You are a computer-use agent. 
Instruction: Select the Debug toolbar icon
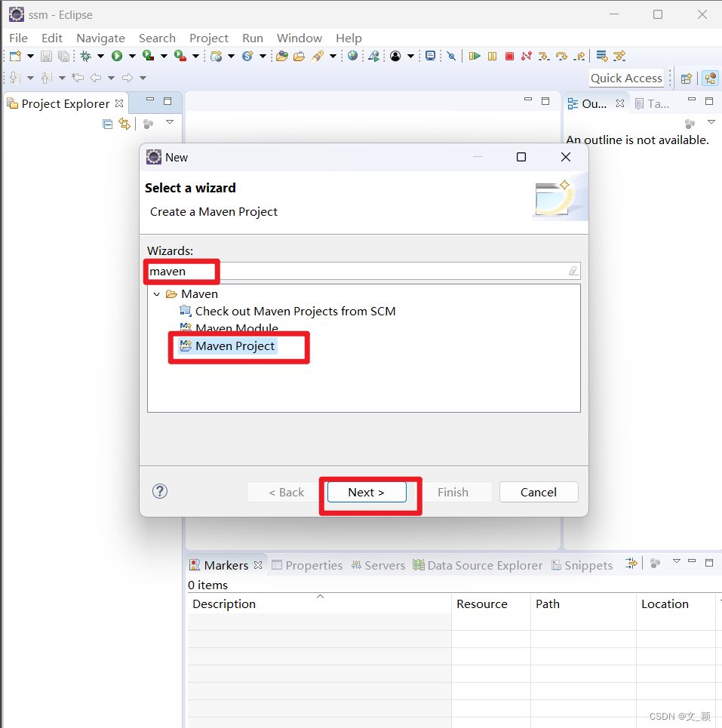click(x=85, y=56)
